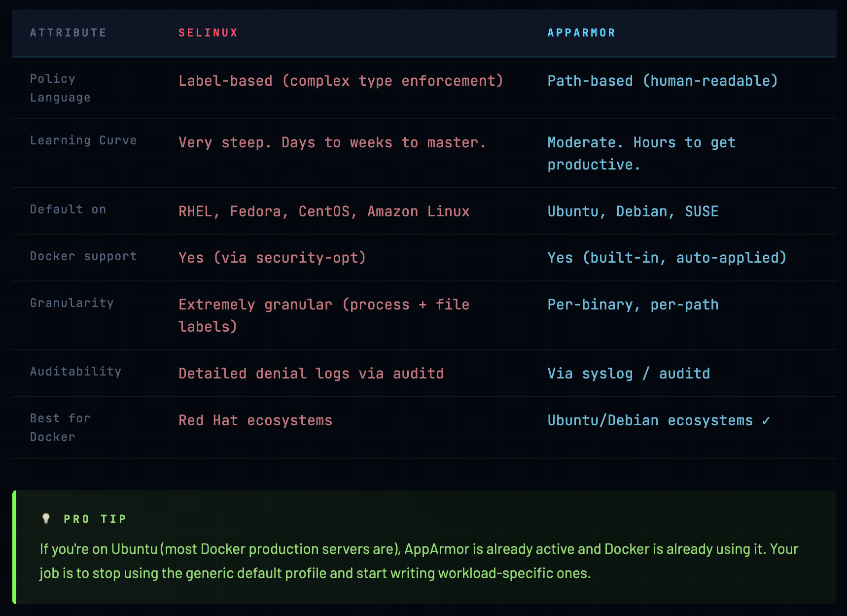
Task: Click the Detailed denial logs via auditd link
Action: point(312,373)
